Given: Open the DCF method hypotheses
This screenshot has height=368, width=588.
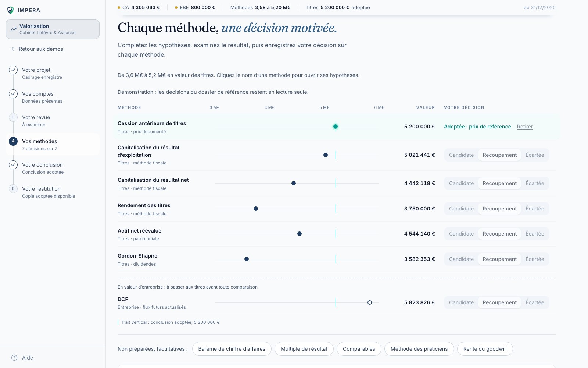Looking at the screenshot, I should pyautogui.click(x=123, y=299).
